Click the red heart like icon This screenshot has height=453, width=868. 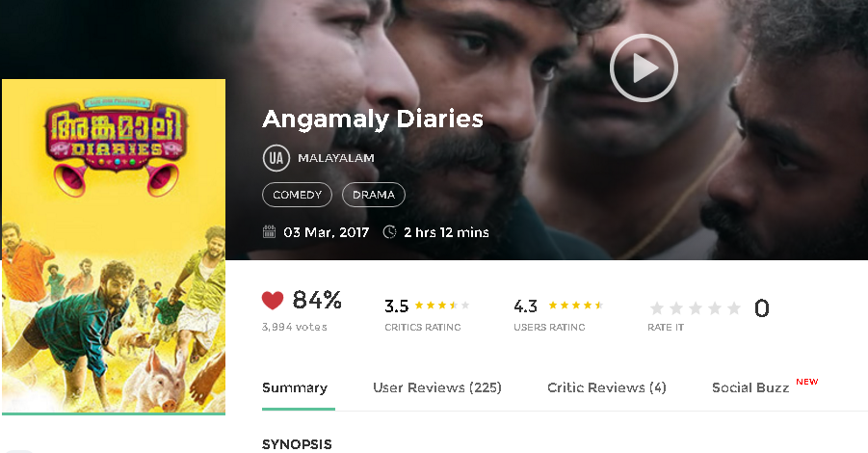[273, 300]
